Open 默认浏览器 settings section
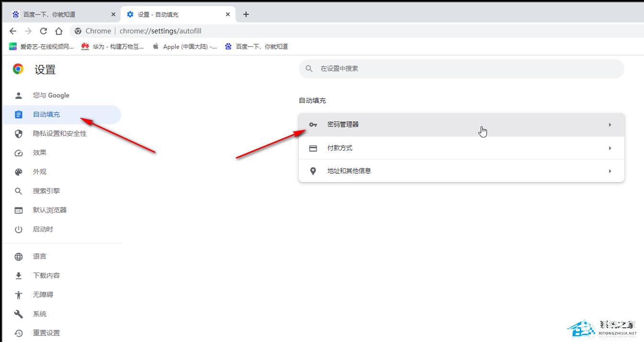Screen dimensions: 644x342 pos(61,210)
